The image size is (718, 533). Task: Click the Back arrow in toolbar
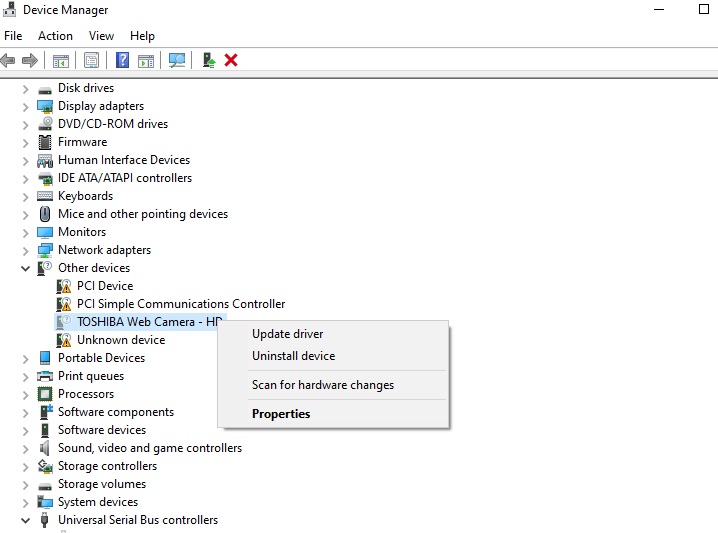[8, 60]
